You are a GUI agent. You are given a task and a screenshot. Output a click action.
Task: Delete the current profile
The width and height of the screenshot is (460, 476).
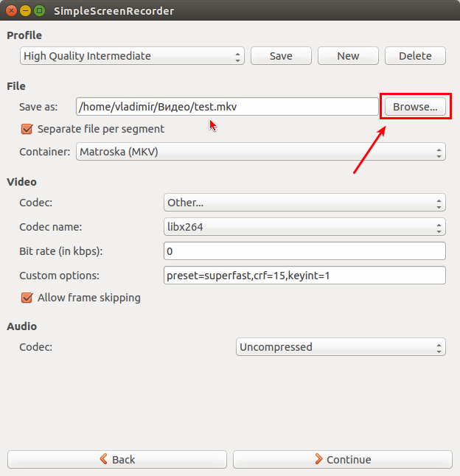click(415, 56)
